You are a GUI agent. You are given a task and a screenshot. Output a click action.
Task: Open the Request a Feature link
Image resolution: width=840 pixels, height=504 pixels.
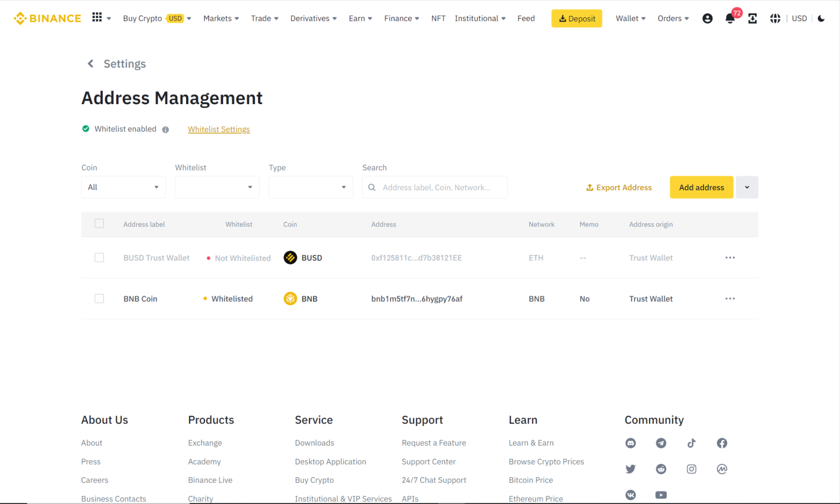click(434, 443)
